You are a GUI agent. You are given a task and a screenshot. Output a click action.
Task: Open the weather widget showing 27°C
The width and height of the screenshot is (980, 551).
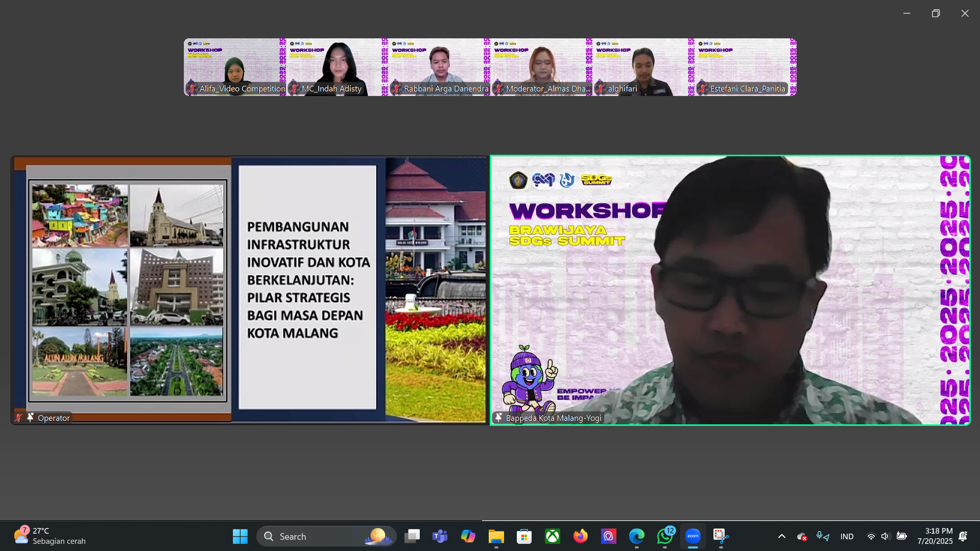click(x=50, y=536)
